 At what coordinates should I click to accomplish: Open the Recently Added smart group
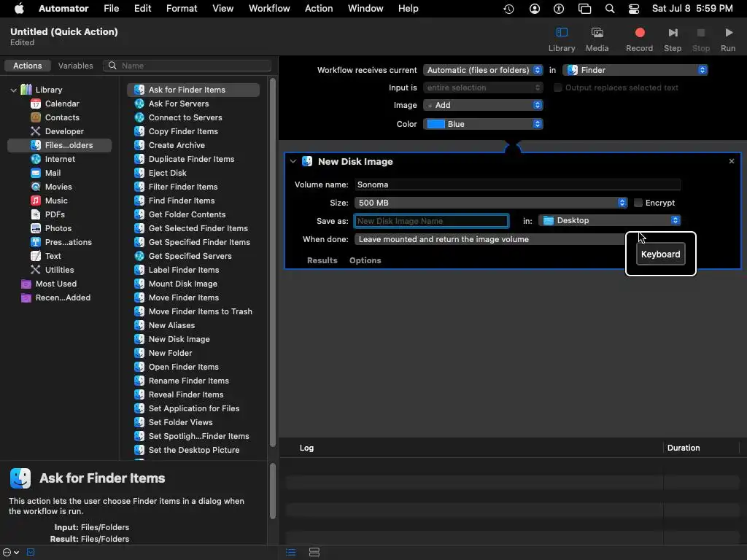coord(63,297)
